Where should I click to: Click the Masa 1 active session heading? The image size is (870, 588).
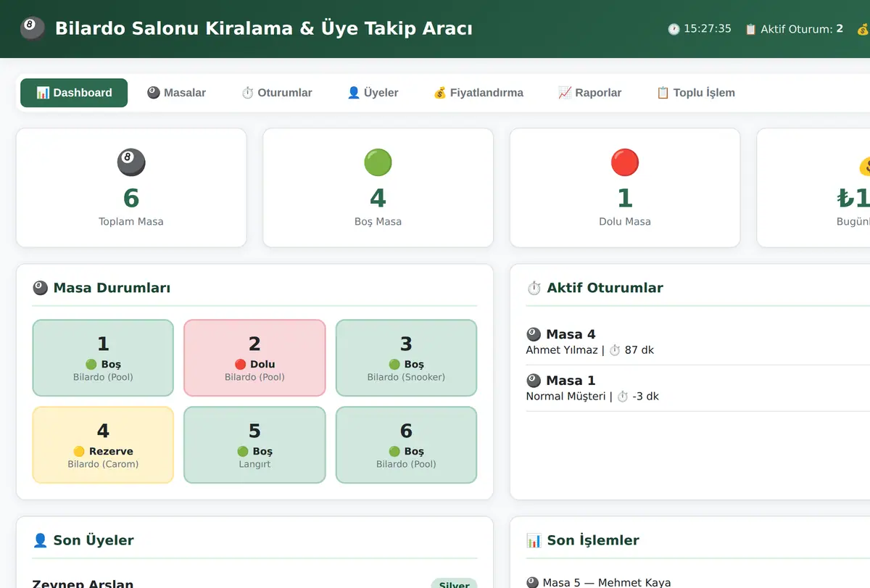pyautogui.click(x=560, y=381)
